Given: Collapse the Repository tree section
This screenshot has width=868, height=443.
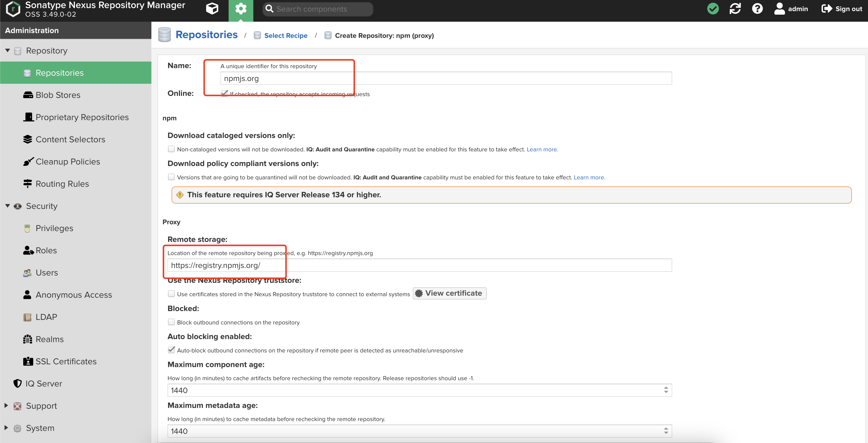Looking at the screenshot, I should click(x=7, y=50).
